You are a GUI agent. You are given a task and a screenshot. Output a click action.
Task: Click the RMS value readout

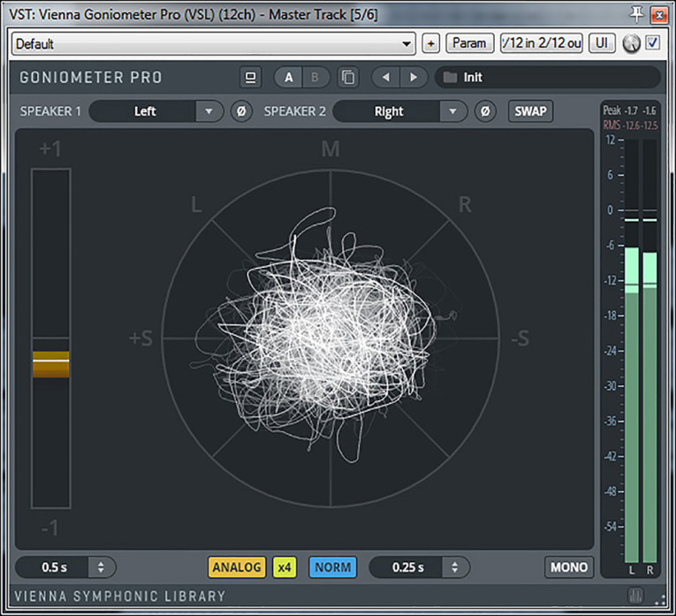pos(630,125)
